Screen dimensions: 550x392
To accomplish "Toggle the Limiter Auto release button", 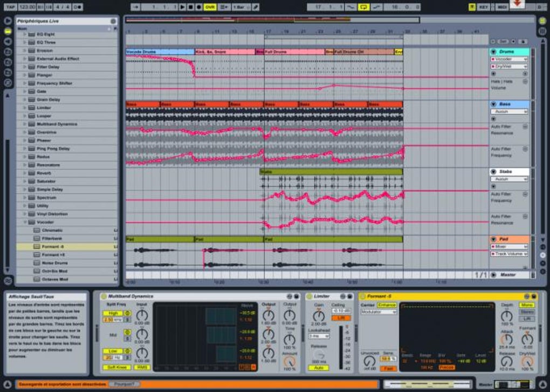I will [319, 367].
